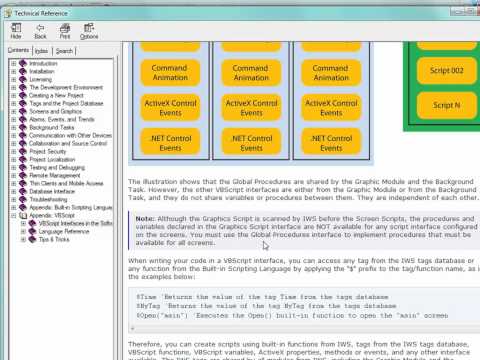
Task: Expand the Tips & Tricks subnode
Action: click(23, 239)
